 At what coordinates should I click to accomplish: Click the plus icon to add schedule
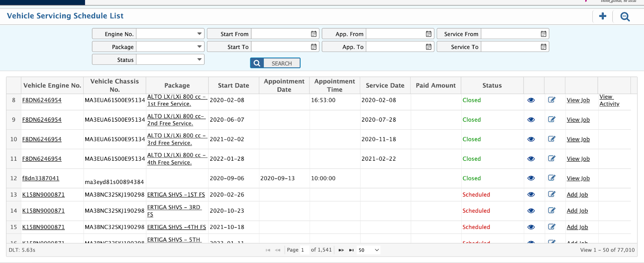click(x=603, y=16)
